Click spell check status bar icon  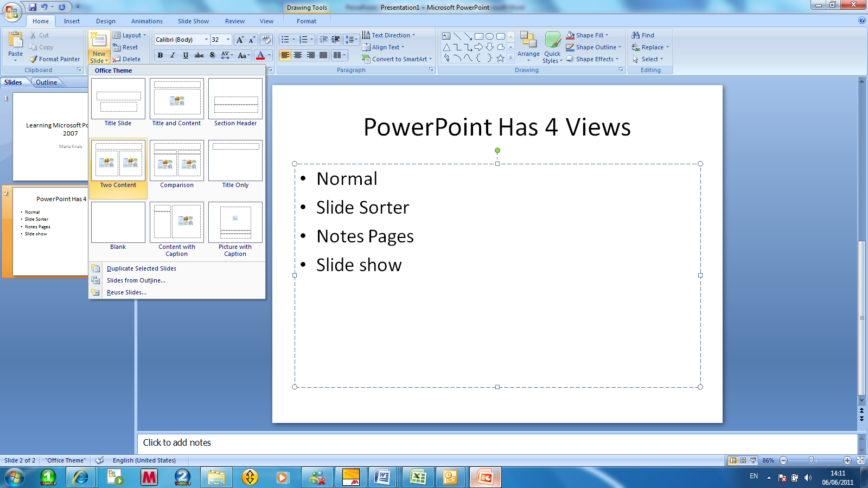pyautogui.click(x=99, y=460)
